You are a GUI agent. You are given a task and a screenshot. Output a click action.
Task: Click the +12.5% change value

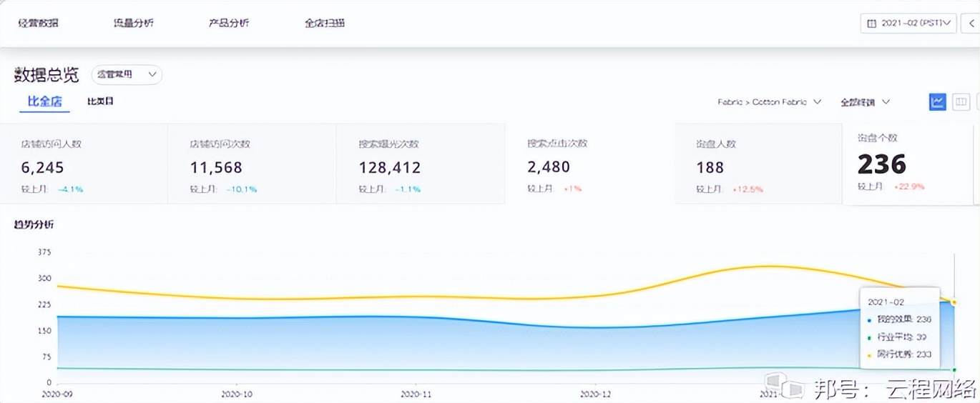[x=748, y=189]
